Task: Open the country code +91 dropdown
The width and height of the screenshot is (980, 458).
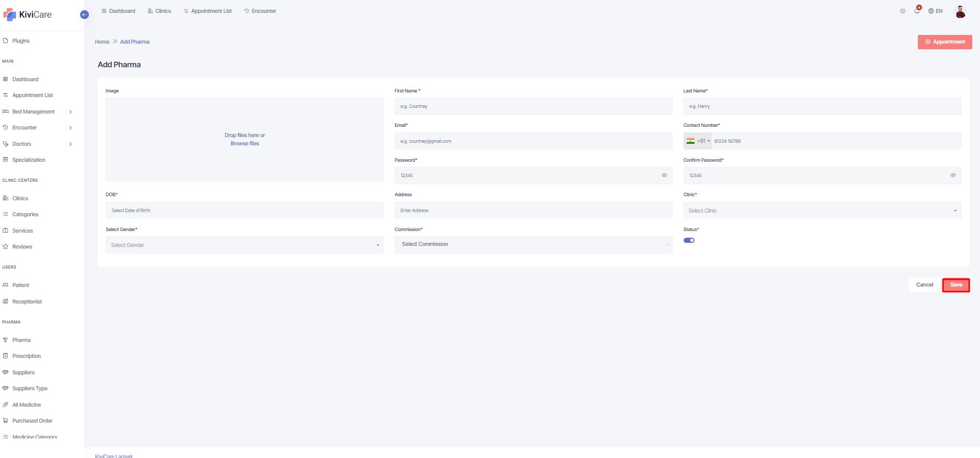Action: pos(698,141)
